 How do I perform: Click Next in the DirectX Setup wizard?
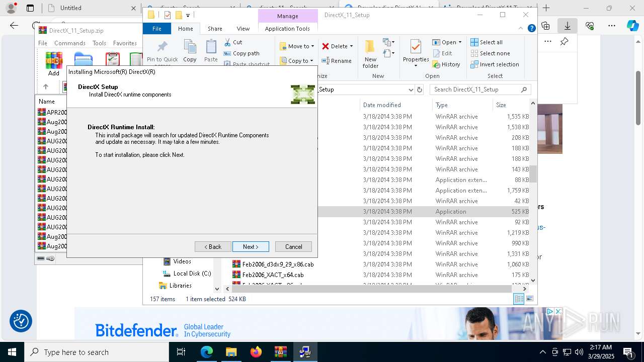(251, 247)
